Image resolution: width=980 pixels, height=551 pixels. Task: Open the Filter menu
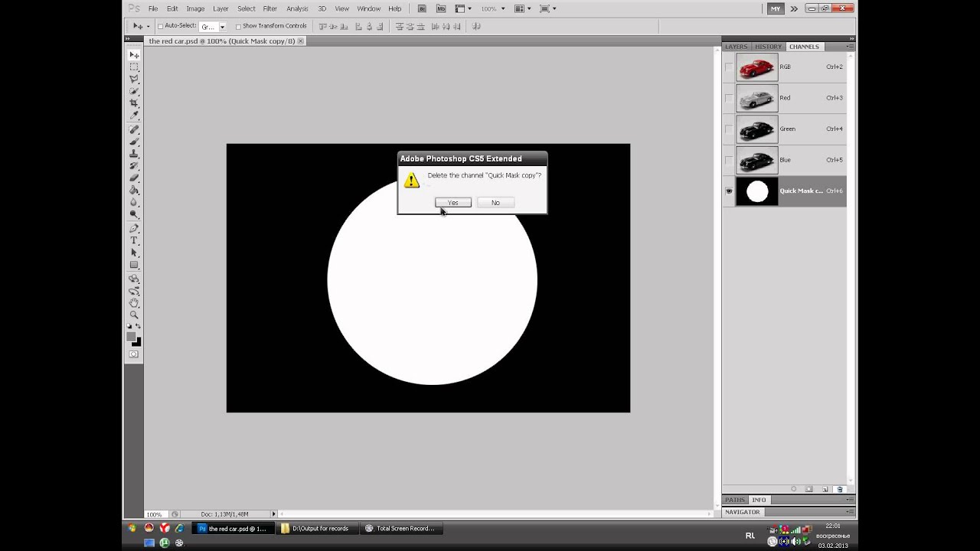point(270,8)
